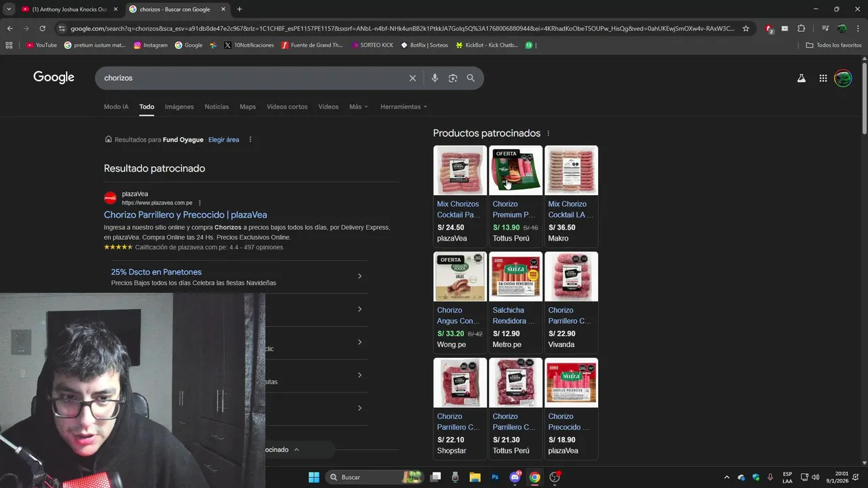This screenshot has height=488, width=868.
Task: Open Mix Chorizo Cocktail Makro product
Action: click(x=571, y=196)
